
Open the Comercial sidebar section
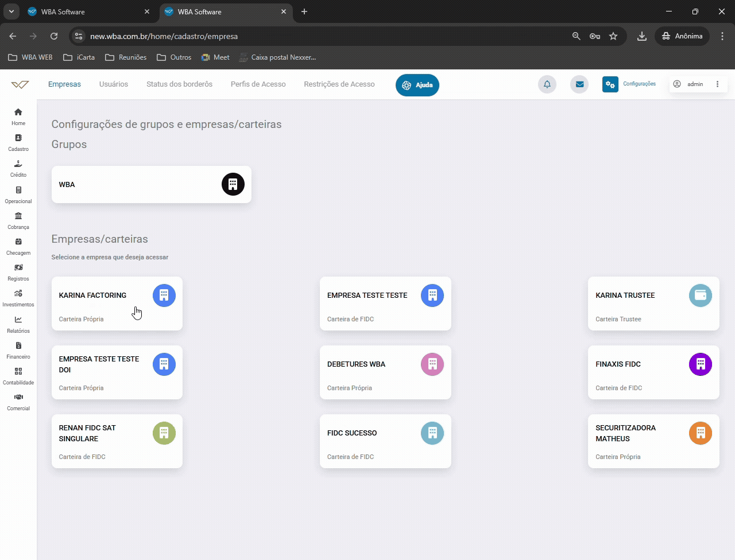pos(18,402)
